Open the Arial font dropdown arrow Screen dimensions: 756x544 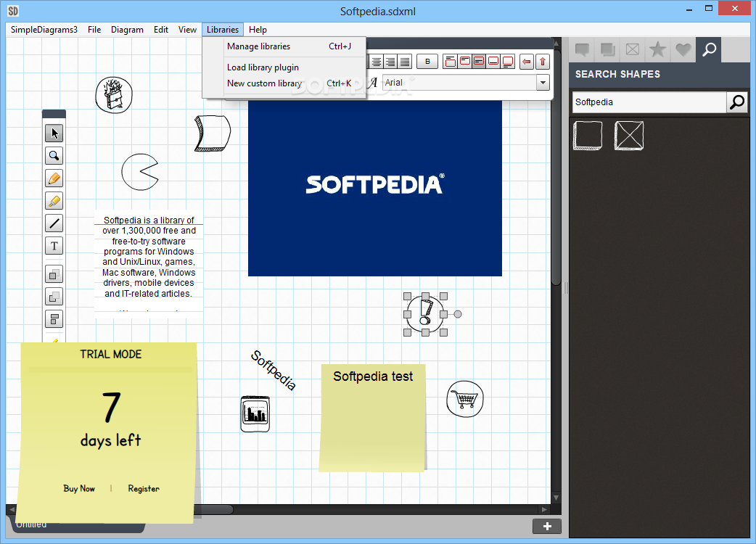543,83
